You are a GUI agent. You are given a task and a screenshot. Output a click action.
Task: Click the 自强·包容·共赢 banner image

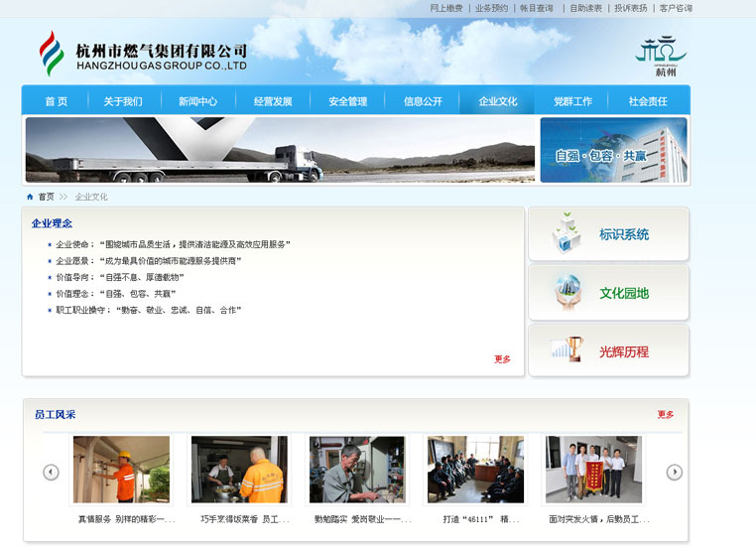pos(613,150)
